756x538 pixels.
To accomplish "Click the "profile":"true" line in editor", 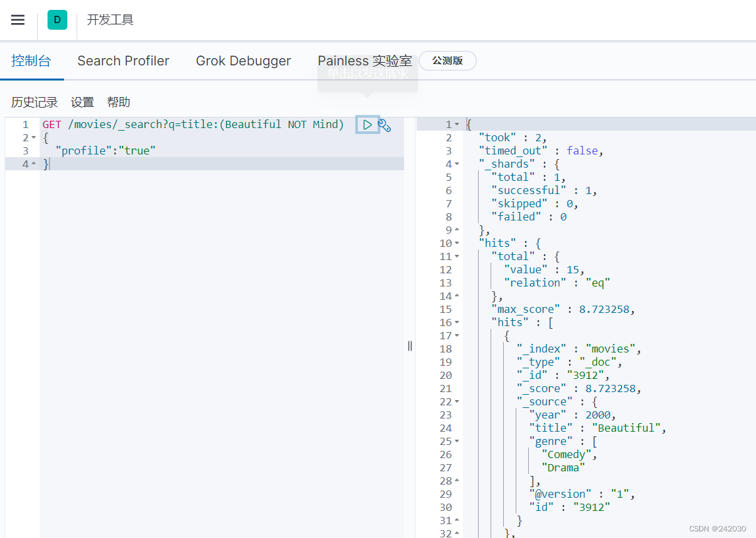I will [x=106, y=151].
